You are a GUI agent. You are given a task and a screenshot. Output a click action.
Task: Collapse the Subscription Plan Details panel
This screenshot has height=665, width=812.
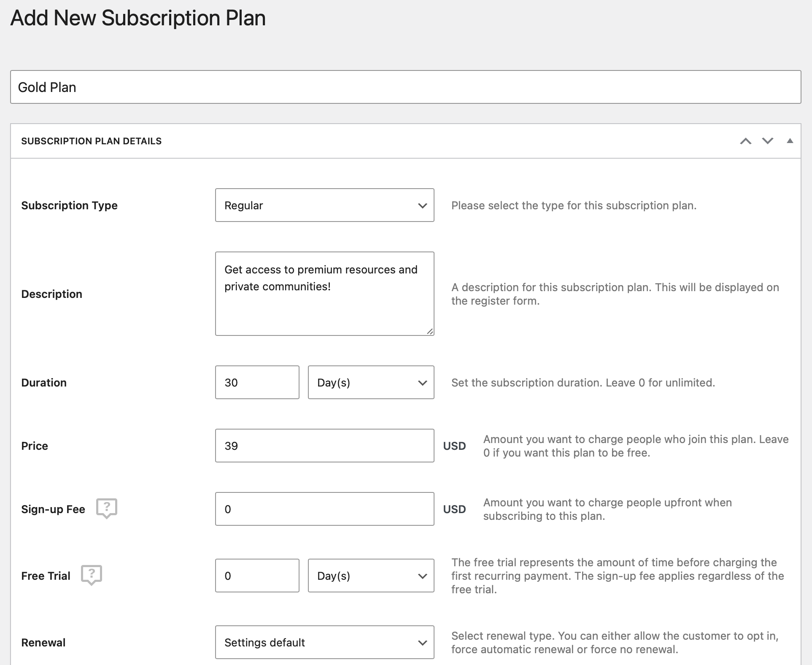790,141
